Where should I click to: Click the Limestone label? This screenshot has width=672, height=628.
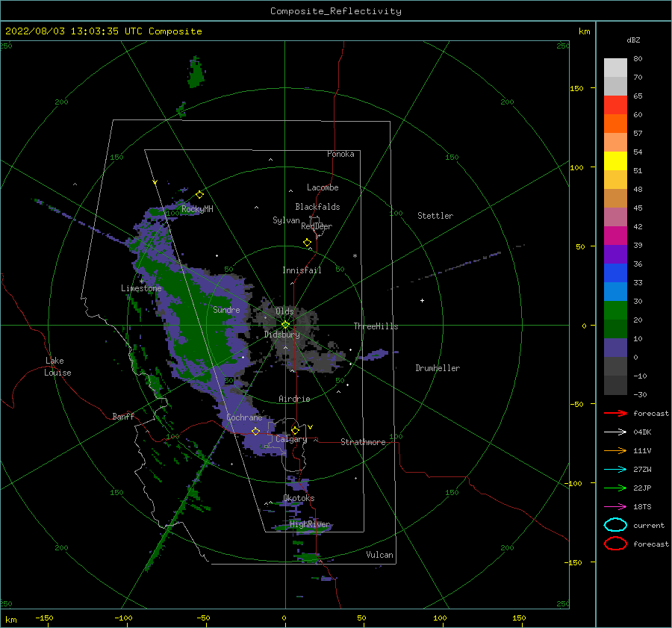[x=141, y=288]
